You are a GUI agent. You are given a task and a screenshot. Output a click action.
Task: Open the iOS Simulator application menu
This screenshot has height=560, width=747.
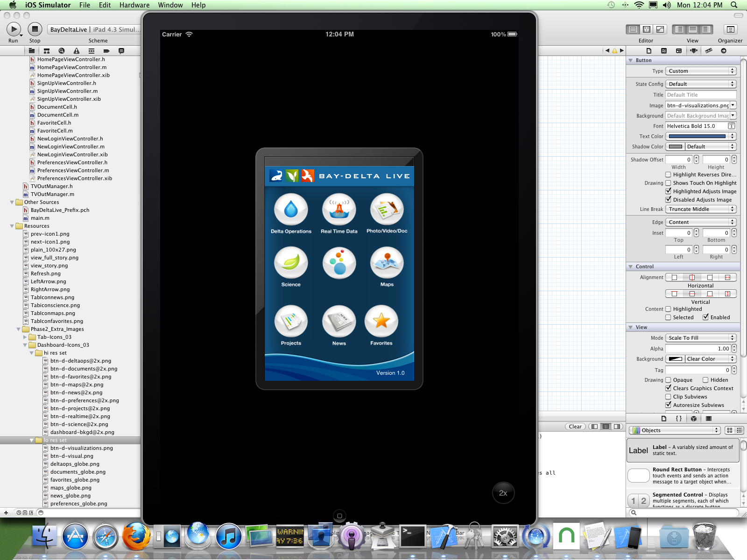coord(48,5)
